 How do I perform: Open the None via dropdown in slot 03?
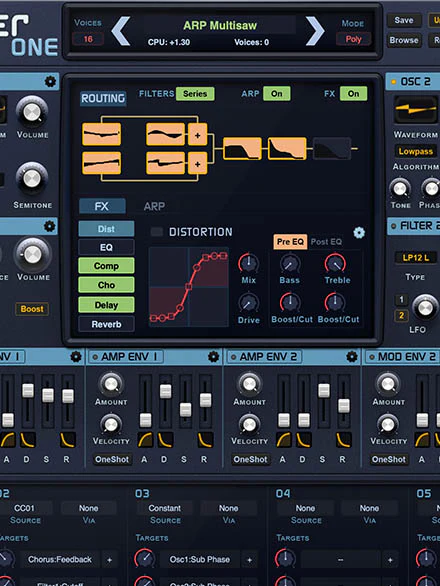(228, 508)
